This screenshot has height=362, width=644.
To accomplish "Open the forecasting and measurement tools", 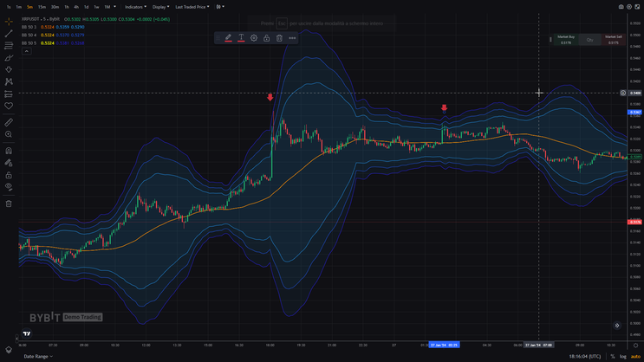I will 9,94.
